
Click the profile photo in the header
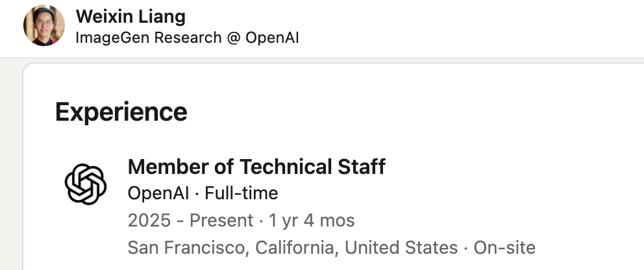click(44, 25)
